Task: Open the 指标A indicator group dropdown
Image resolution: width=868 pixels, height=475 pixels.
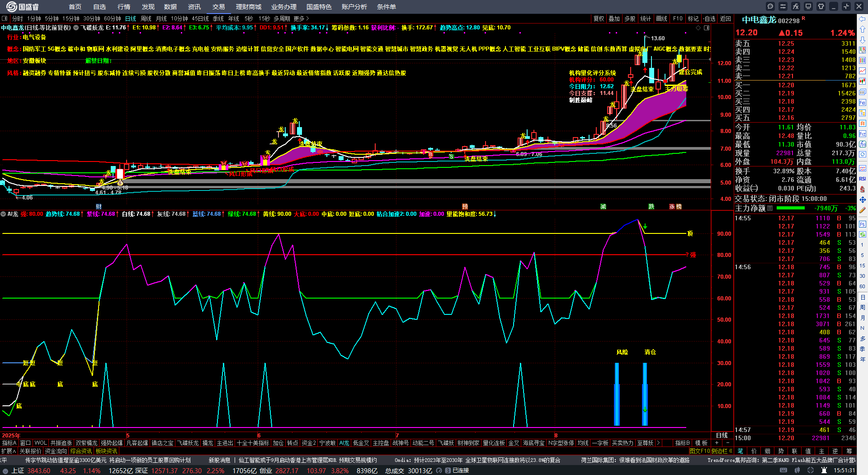Action: coord(9,443)
